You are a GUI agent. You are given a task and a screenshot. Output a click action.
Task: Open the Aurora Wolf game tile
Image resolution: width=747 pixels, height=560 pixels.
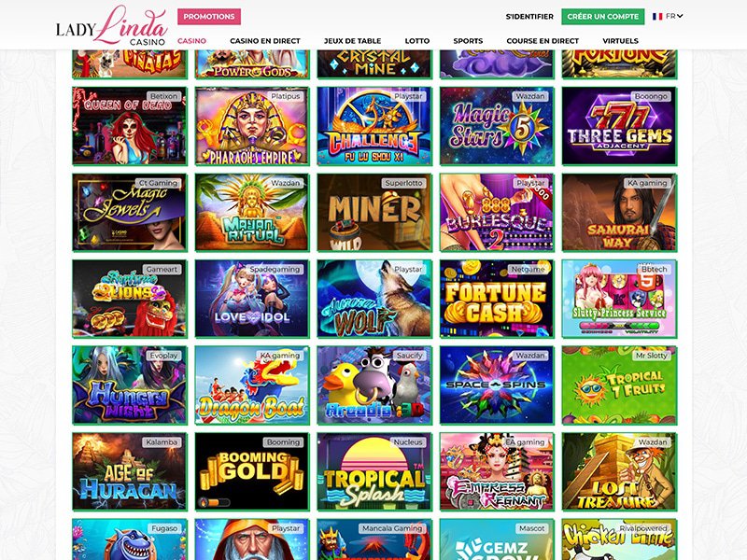tap(374, 299)
